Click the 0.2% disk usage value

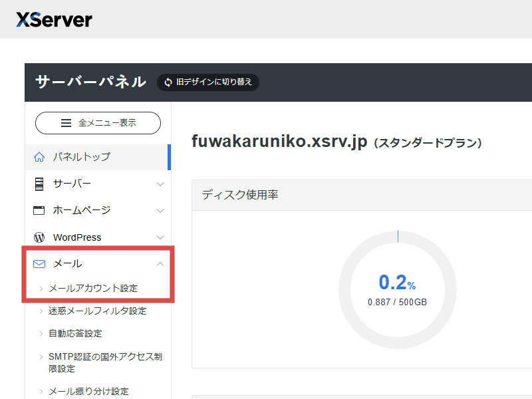[x=397, y=283]
